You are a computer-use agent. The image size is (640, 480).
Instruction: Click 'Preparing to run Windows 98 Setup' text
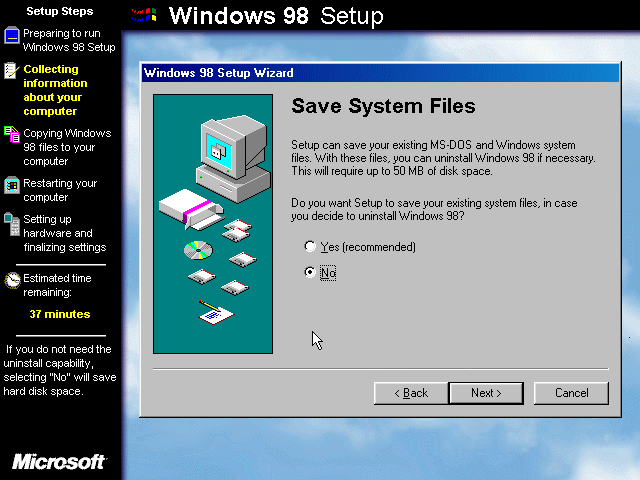[69, 40]
